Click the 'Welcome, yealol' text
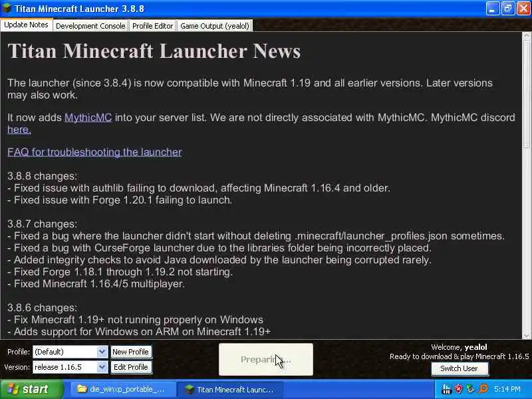 coord(459,347)
